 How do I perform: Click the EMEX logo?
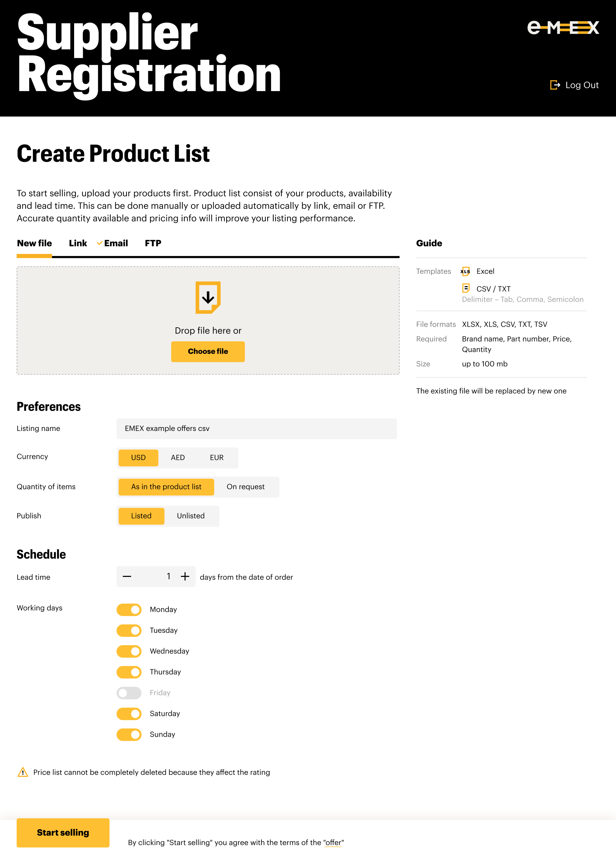click(x=563, y=27)
